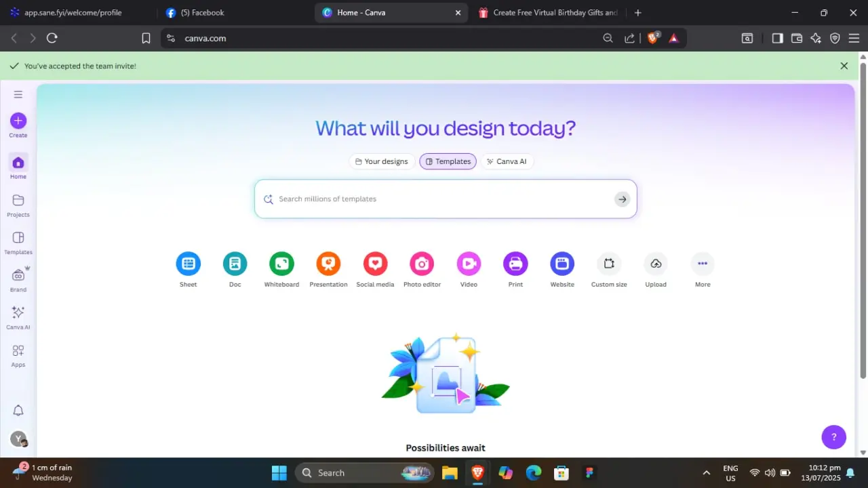Submit search with the arrow button

(622, 199)
